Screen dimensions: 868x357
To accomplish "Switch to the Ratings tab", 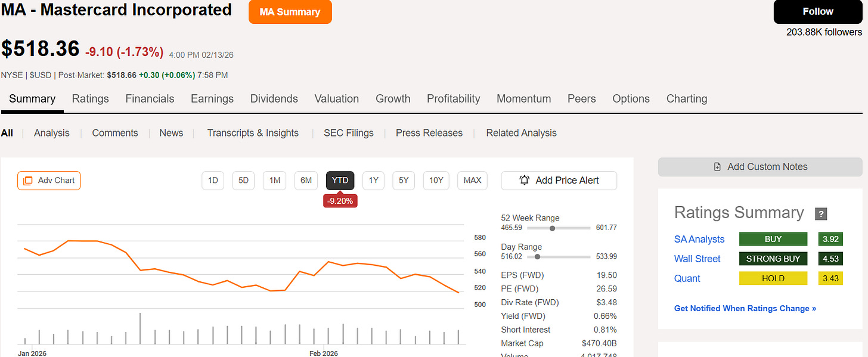I will click(91, 99).
